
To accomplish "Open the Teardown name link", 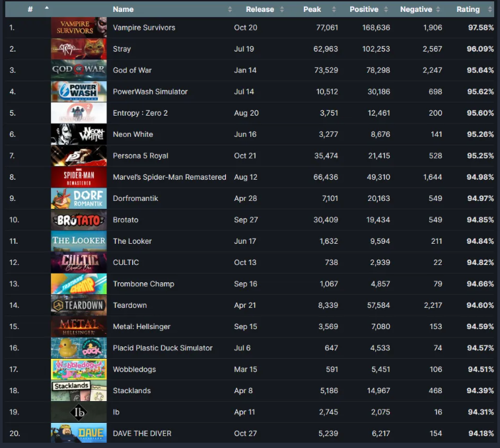I will [x=129, y=305].
